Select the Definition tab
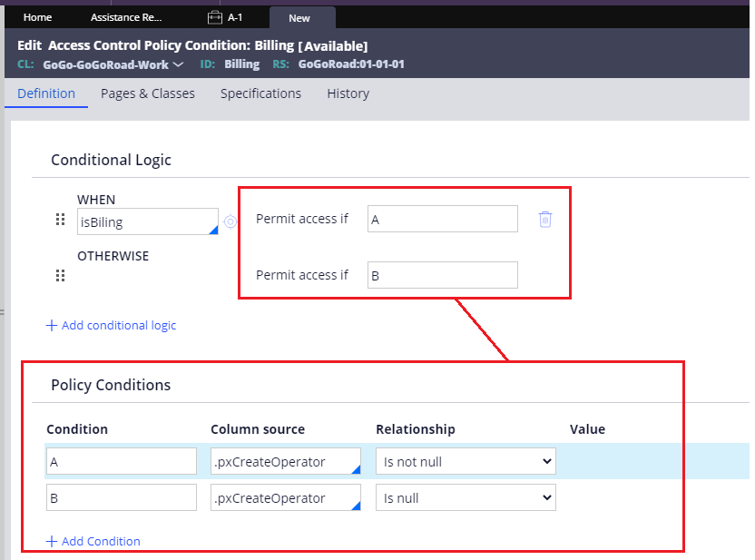Screen dimensions: 755x560 click(45, 93)
